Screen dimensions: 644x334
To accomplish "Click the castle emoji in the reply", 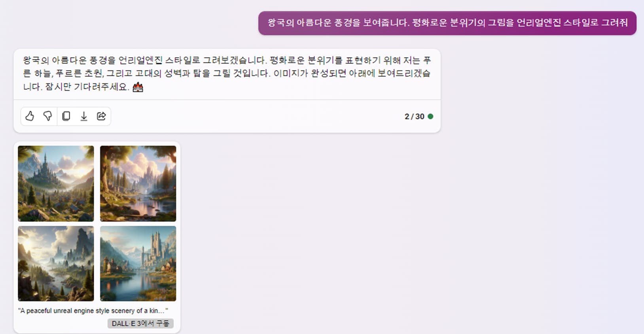I will pyautogui.click(x=138, y=87).
